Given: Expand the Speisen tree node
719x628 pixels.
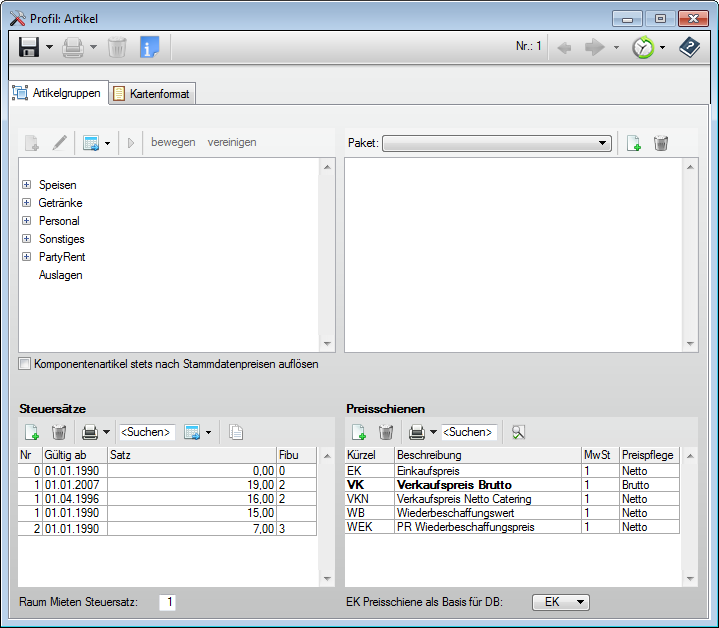Looking at the screenshot, I should pos(26,185).
